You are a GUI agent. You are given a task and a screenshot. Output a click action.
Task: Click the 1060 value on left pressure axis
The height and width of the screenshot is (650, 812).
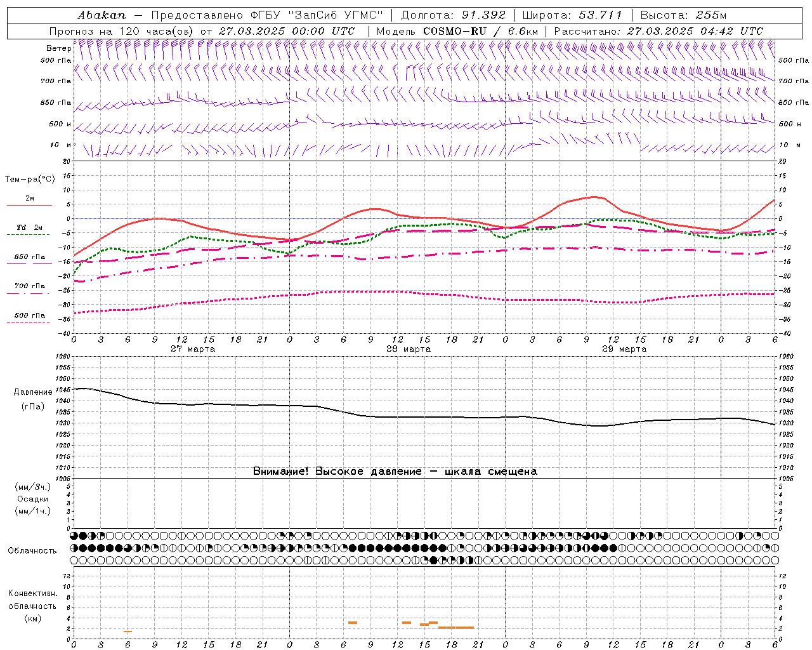[x=63, y=357]
